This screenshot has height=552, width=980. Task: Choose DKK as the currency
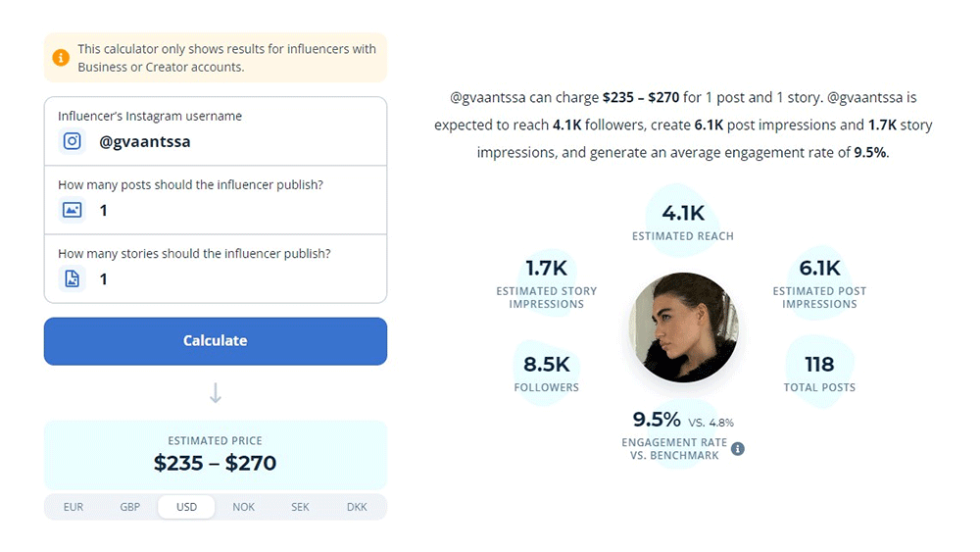pos(357,507)
